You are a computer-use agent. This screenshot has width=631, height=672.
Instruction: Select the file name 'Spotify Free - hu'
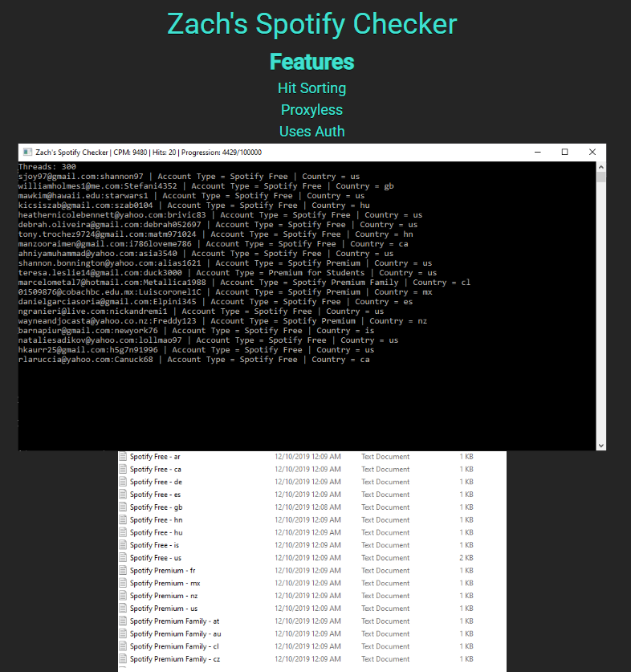(x=157, y=532)
